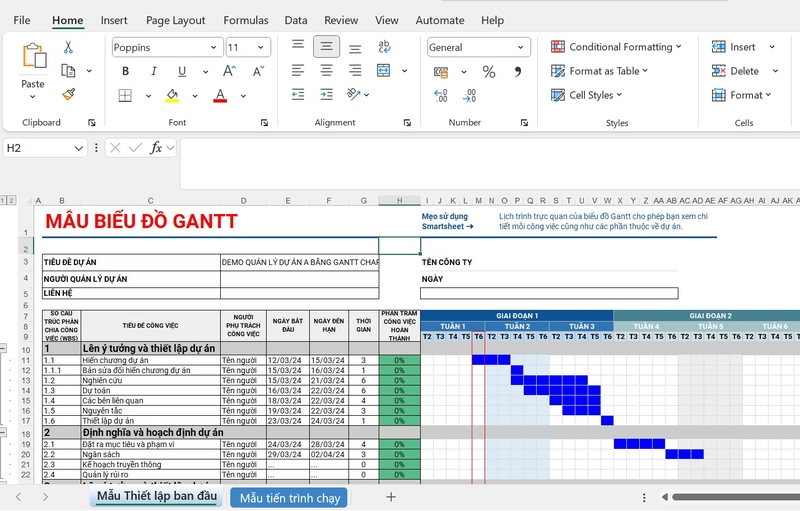
Task: Click the Accounting Number Format icon
Action: [441, 72]
